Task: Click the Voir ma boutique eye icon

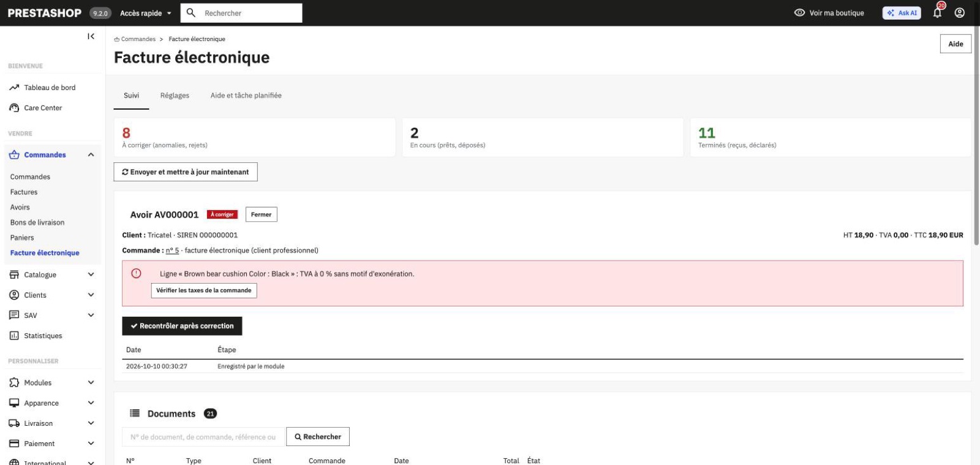Action: 799,13
